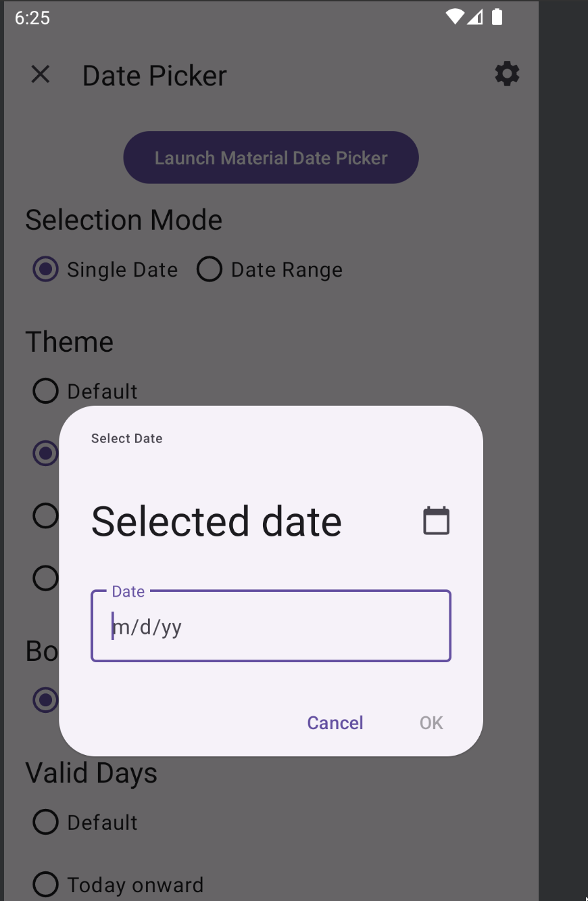Cancel the date selection dialog
Viewport: 588px width, 901px height.
pyautogui.click(x=335, y=722)
